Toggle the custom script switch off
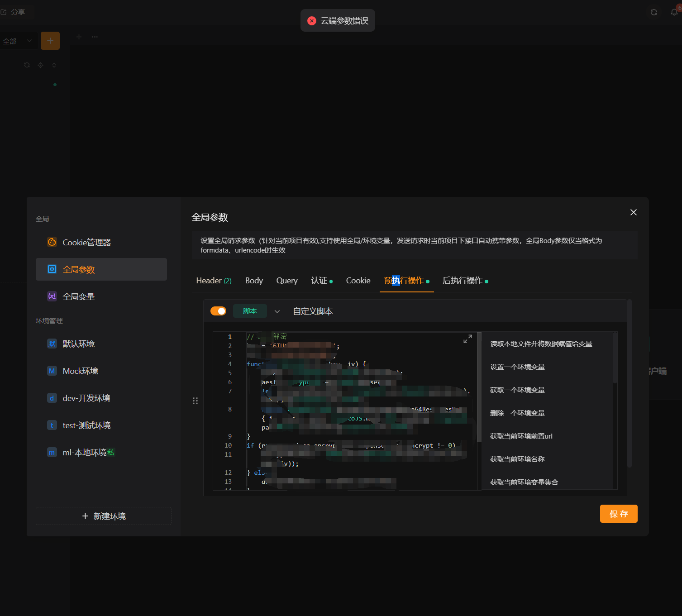Image resolution: width=682 pixels, height=616 pixels. [x=218, y=311]
